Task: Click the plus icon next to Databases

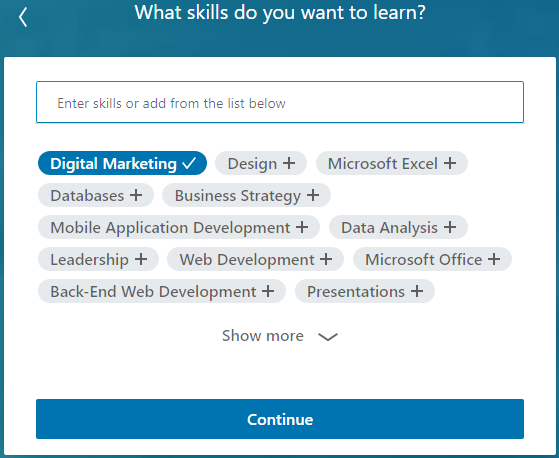Action: tap(136, 195)
